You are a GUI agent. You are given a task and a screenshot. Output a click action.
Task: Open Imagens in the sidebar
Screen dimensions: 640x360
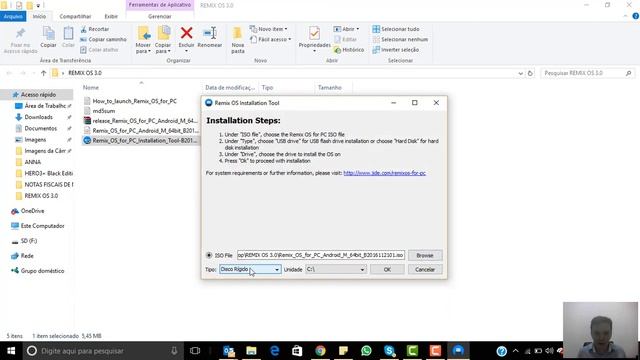pos(35,140)
